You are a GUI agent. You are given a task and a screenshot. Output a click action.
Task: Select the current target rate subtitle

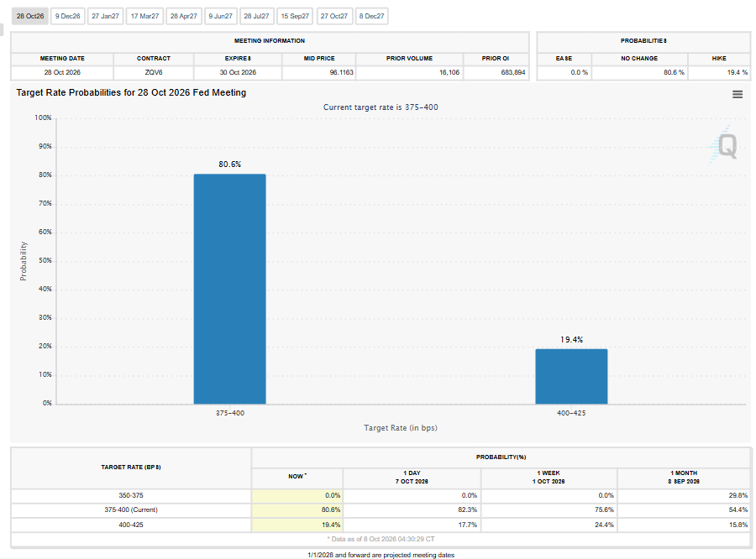pos(381,107)
